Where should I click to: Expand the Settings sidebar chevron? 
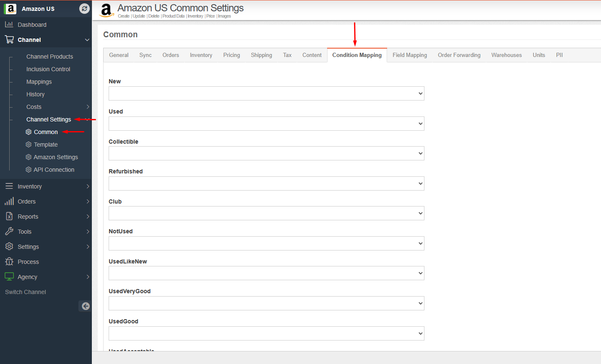point(88,247)
